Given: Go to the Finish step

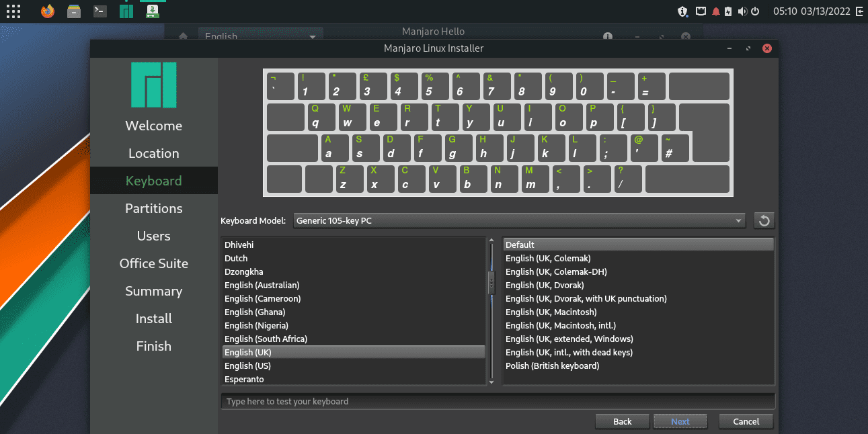Looking at the screenshot, I should point(153,346).
